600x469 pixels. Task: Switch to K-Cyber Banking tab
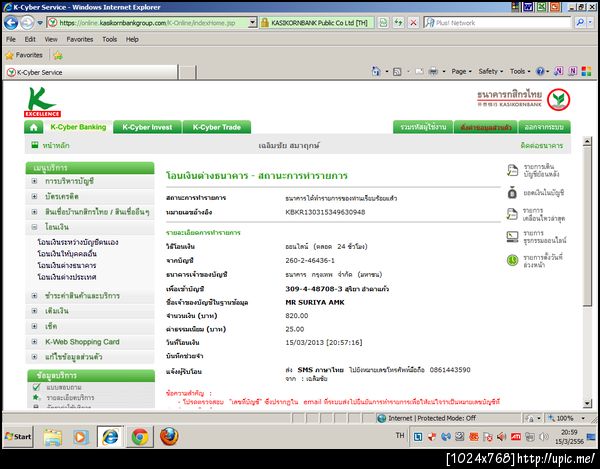tap(78, 127)
